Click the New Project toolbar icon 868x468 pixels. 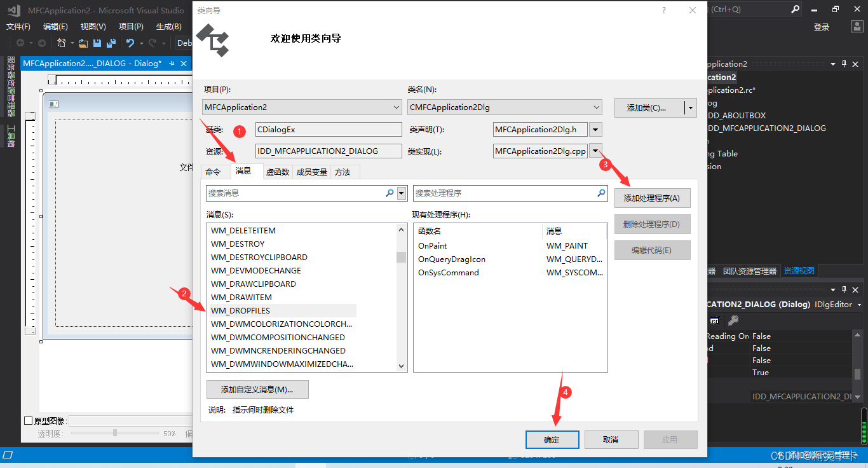point(62,43)
